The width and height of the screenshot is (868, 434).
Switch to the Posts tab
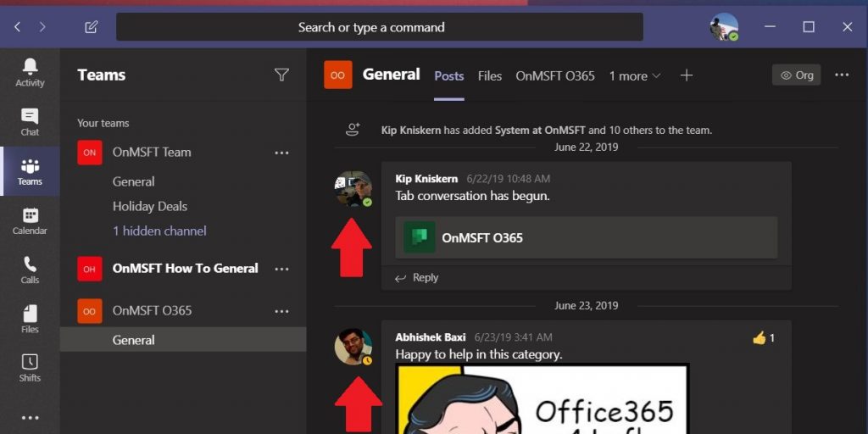click(449, 75)
